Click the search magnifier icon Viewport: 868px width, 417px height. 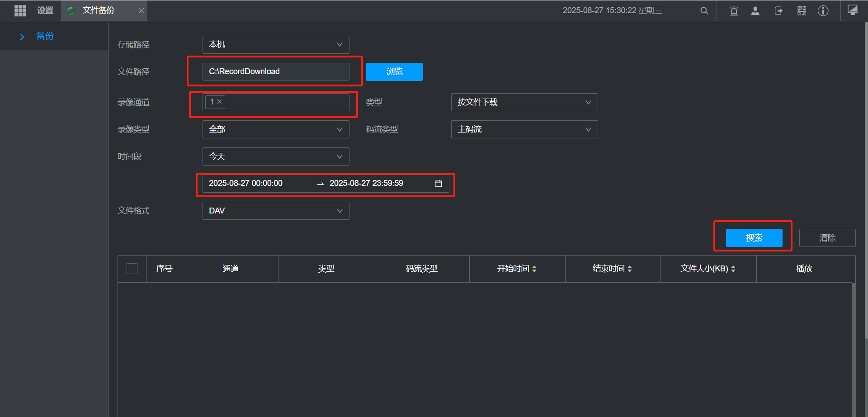tap(704, 11)
